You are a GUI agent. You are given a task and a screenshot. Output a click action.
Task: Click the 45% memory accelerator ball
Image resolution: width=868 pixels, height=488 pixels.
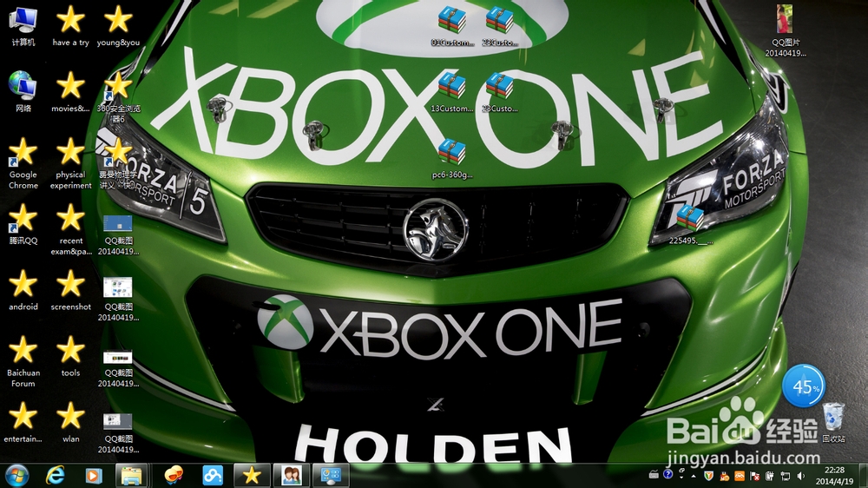point(804,386)
